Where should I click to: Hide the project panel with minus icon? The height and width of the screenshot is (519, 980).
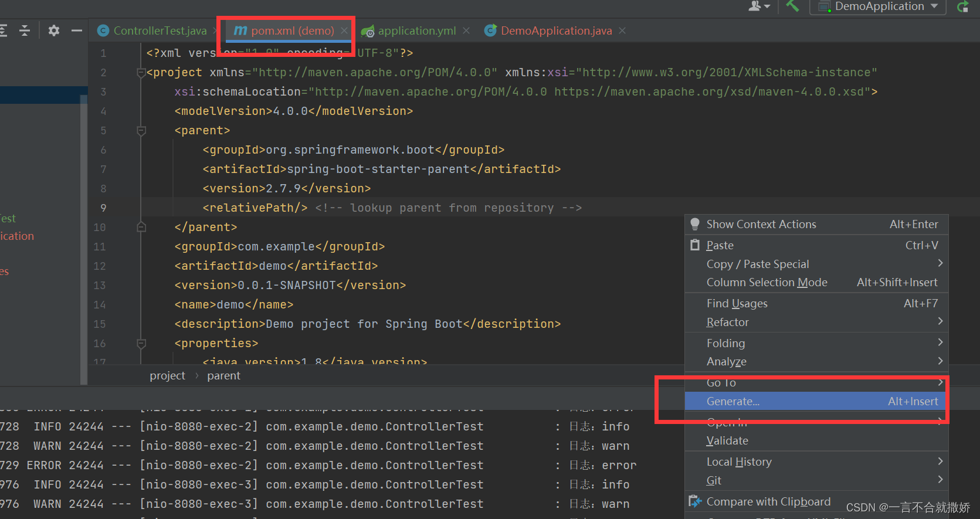77,30
